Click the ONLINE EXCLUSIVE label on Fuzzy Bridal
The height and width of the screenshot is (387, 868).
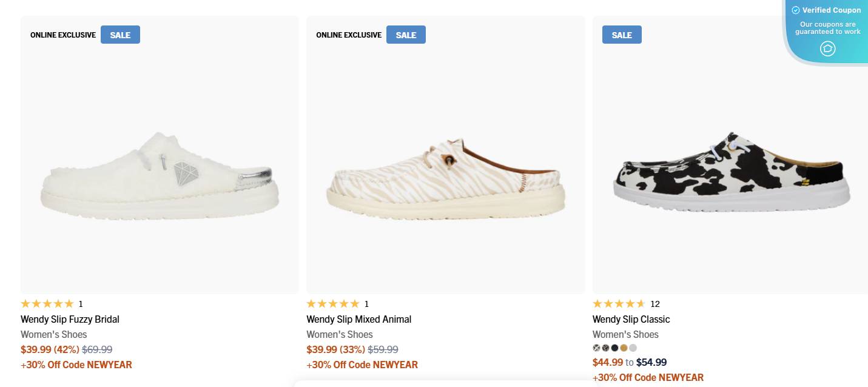[63, 35]
